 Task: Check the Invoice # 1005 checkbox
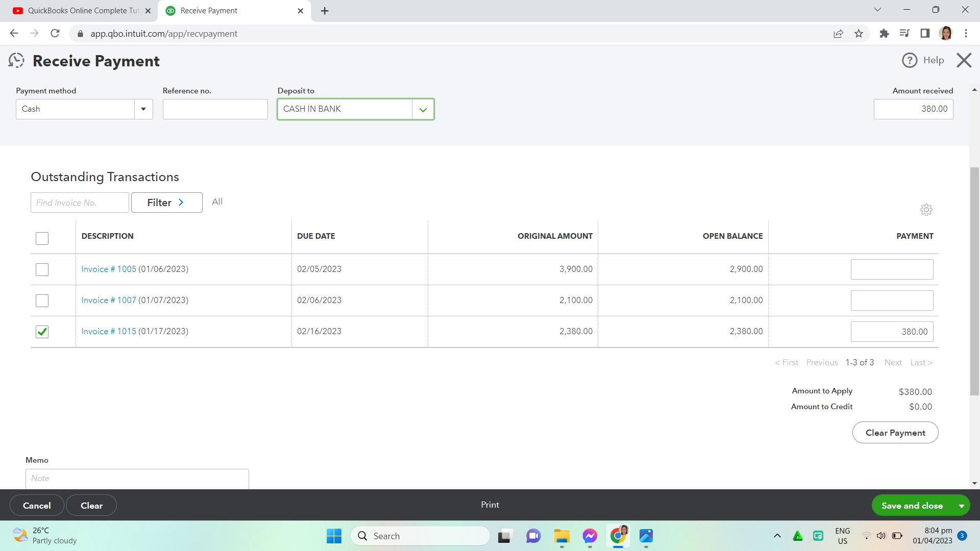coord(42,269)
